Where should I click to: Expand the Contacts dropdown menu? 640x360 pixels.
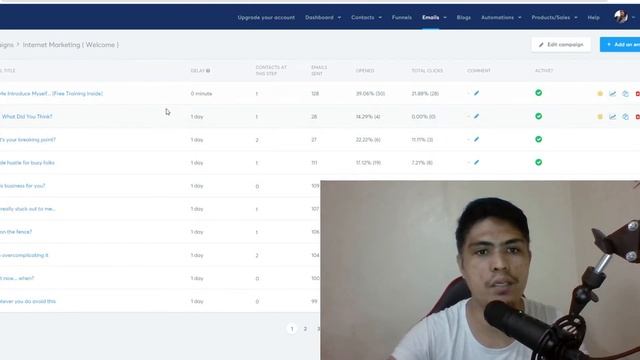(x=366, y=18)
